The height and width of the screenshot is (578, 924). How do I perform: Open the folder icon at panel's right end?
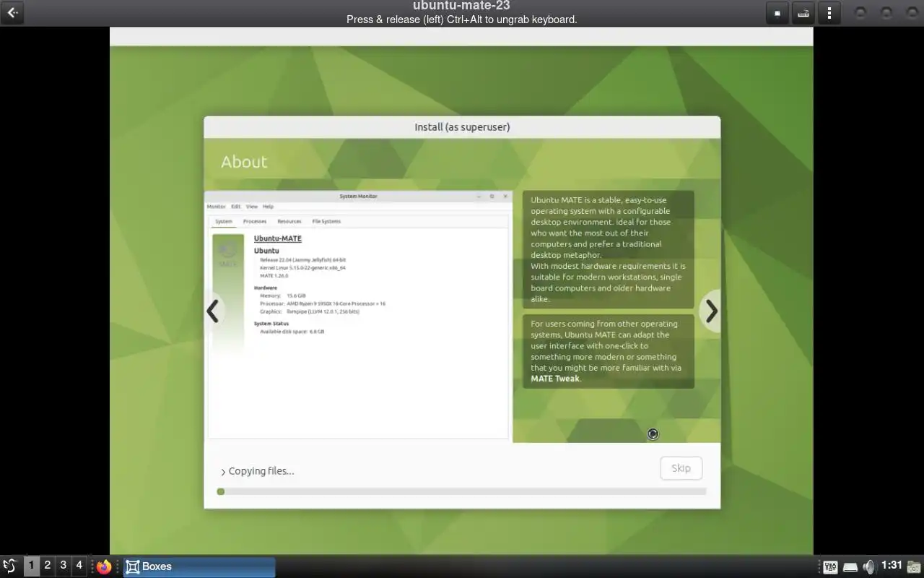pyautogui.click(x=915, y=566)
